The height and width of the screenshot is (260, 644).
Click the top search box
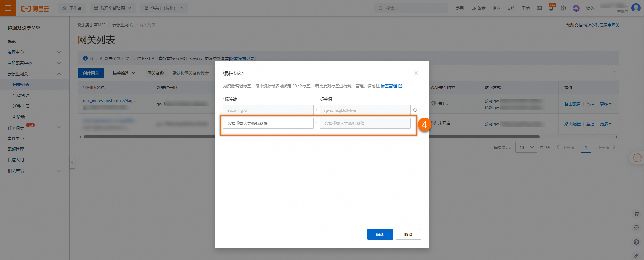click(411, 8)
